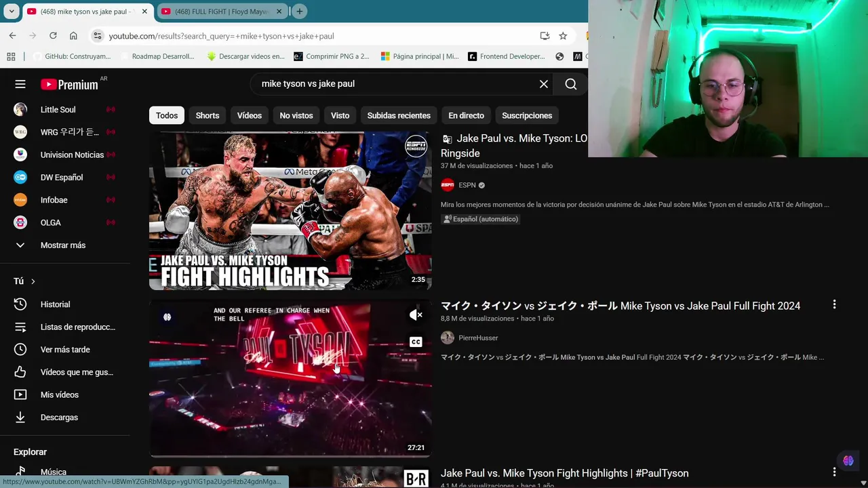
Task: Open Jake Paul vs. Mike Tyson Fight Highlights #PaulTyson title
Action: click(565, 473)
